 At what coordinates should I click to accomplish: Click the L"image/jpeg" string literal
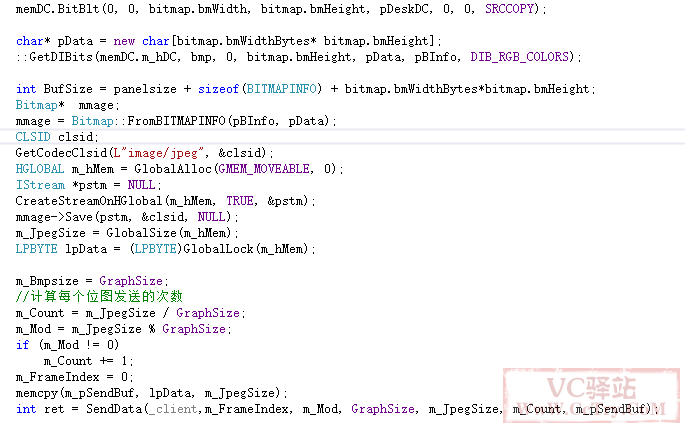158,153
